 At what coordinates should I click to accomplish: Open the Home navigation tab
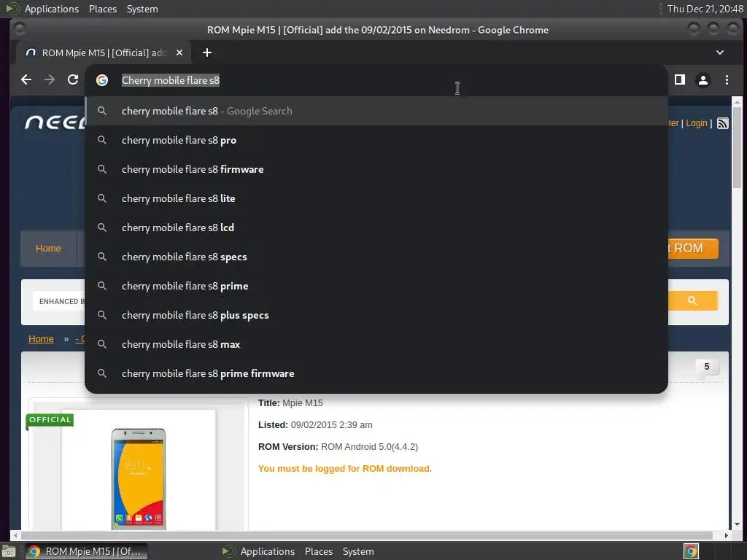(48, 248)
